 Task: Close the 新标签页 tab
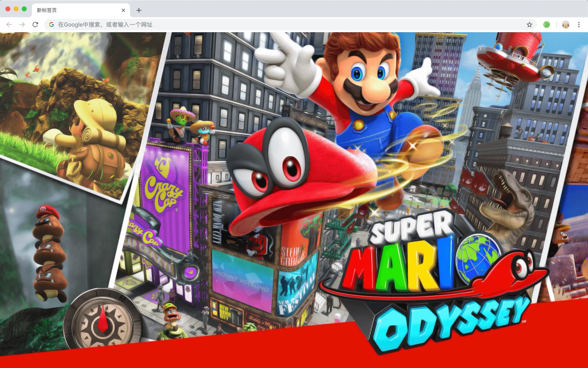(x=123, y=10)
